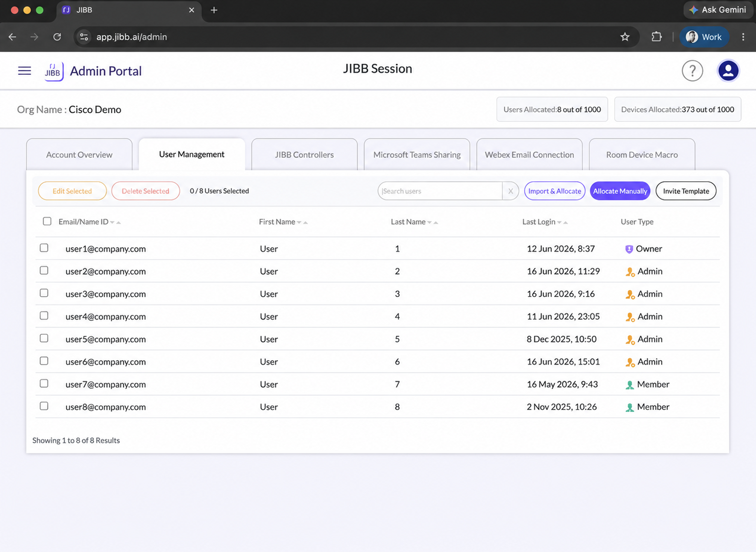Click the Admin icon in user2 row

(630, 272)
